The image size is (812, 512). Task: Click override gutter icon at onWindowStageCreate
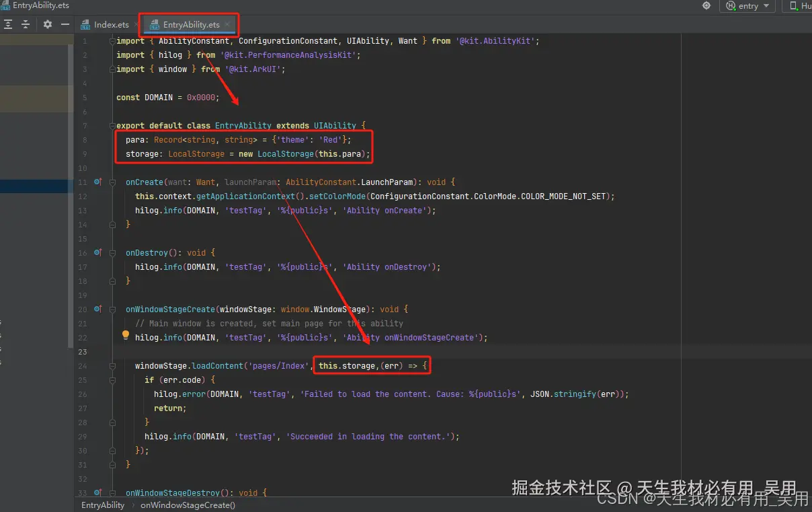(97, 309)
